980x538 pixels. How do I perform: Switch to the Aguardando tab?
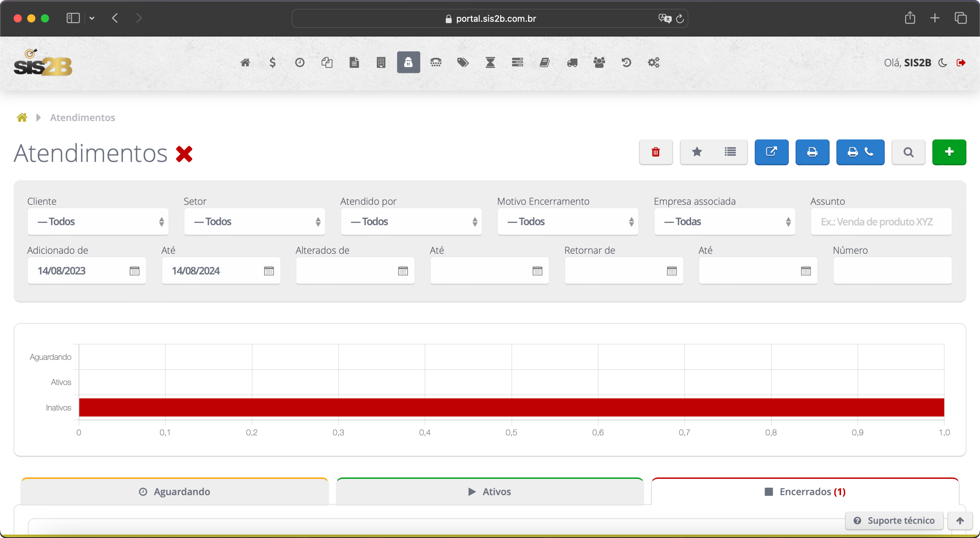click(x=175, y=492)
